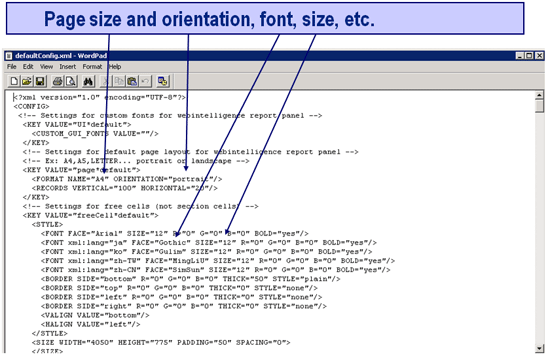Viewport: 550px width, 361px height.
Task: Click the Save floppy disk icon
Action: [40, 81]
